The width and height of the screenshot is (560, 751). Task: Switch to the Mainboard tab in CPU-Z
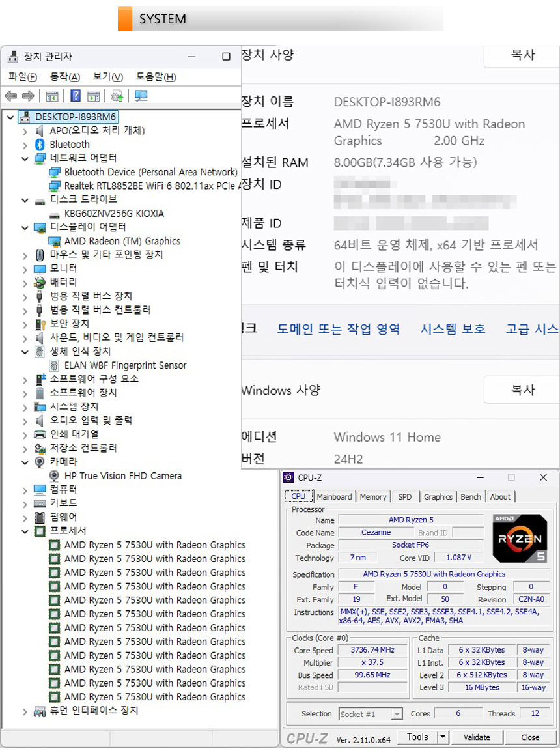(334, 497)
